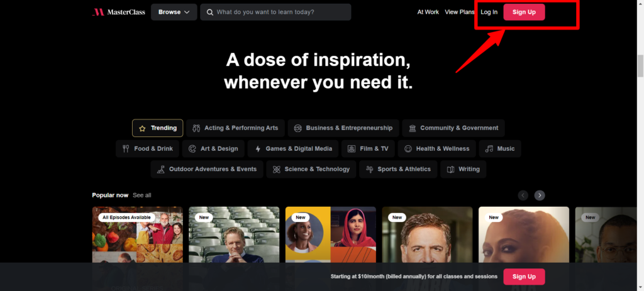644x291 pixels.
Task: Choose the Film & TV category
Action: (x=368, y=148)
